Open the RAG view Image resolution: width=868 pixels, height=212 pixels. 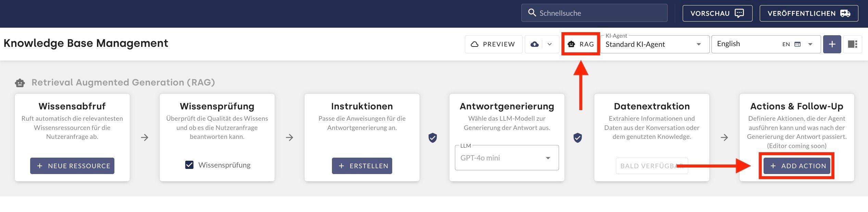coord(581,44)
